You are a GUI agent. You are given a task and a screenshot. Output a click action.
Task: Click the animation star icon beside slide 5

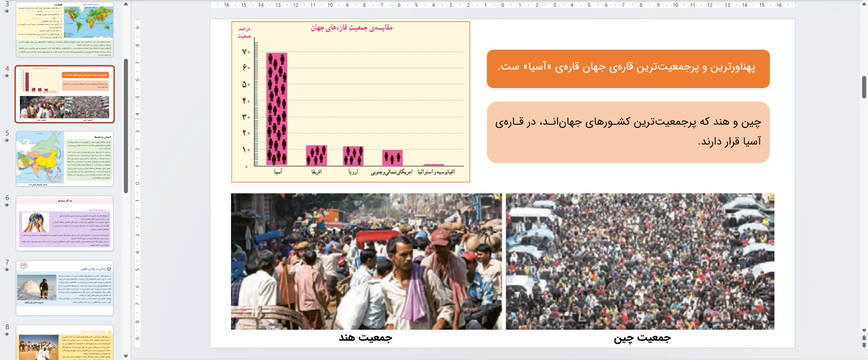[x=7, y=140]
